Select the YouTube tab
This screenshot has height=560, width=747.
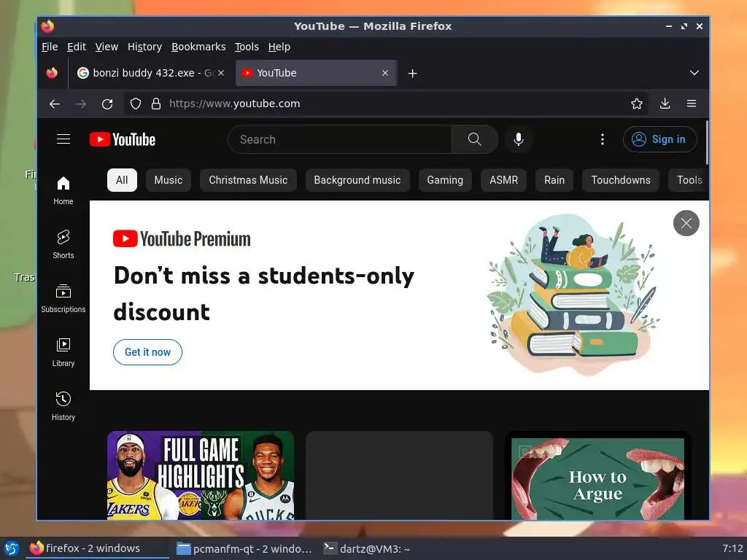click(317, 73)
